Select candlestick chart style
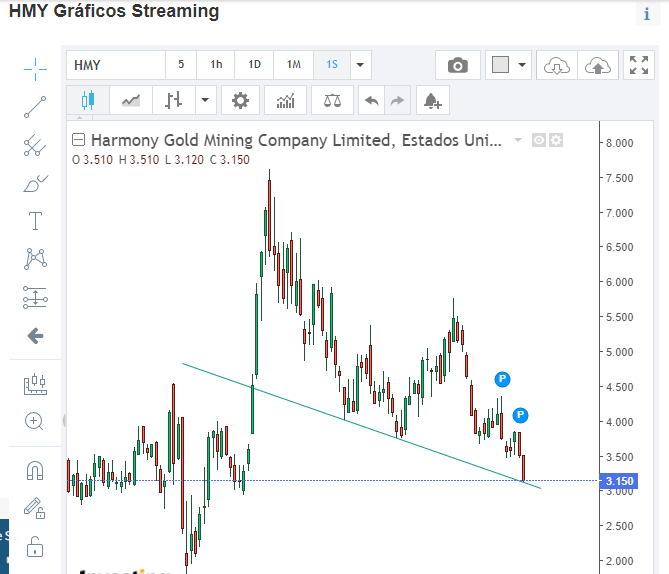Image resolution: width=669 pixels, height=574 pixels. tap(88, 100)
